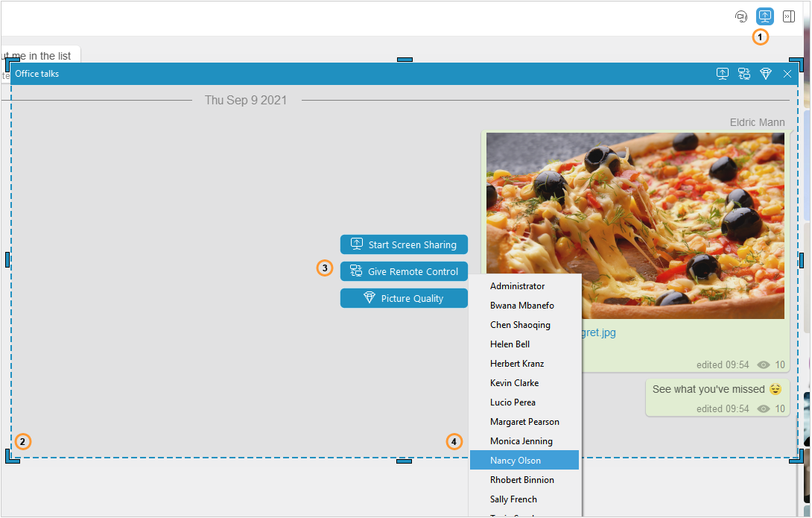Click the video call headset icon
This screenshot has width=812, height=518.
coord(740,16)
